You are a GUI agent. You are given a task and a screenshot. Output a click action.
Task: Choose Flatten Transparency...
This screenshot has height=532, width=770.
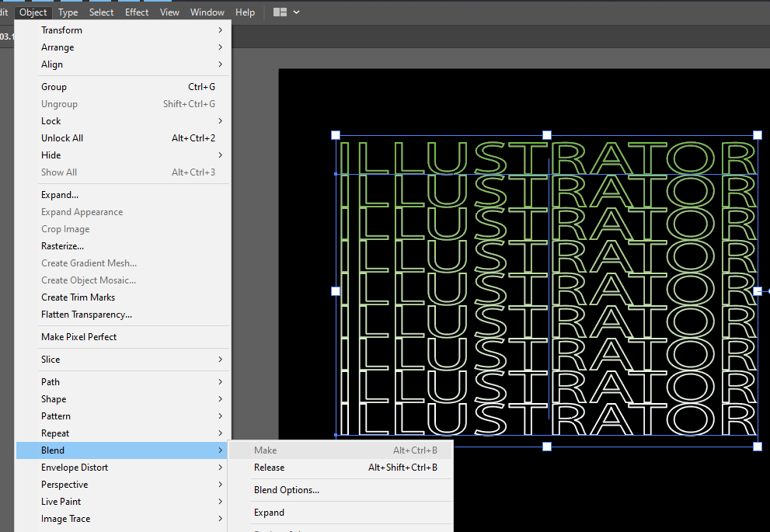coord(122,315)
